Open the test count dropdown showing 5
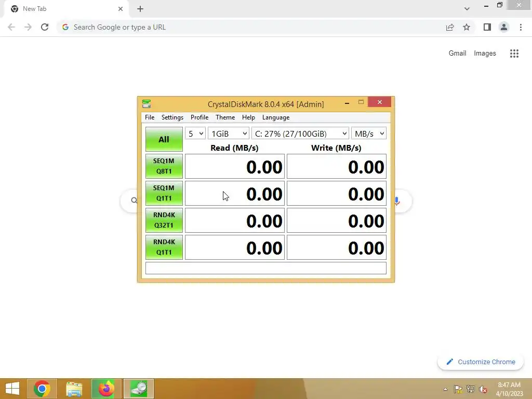 point(195,134)
